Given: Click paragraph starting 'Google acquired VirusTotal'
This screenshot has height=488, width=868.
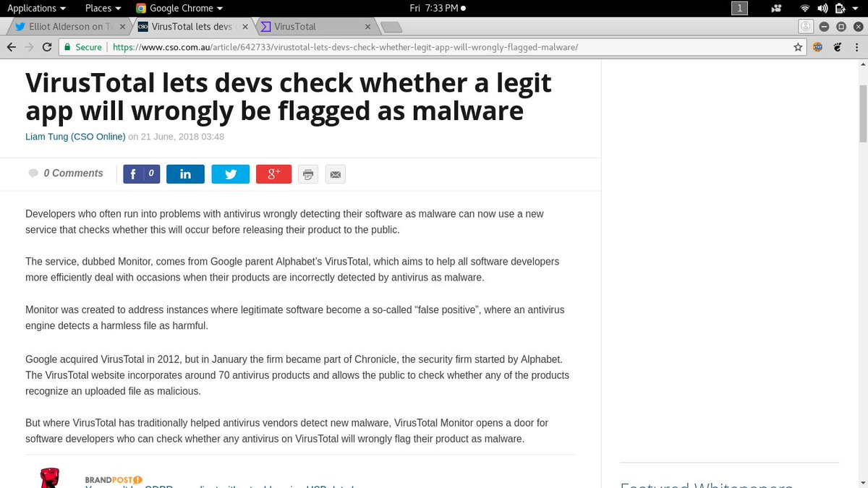Looking at the screenshot, I should coord(297,375).
